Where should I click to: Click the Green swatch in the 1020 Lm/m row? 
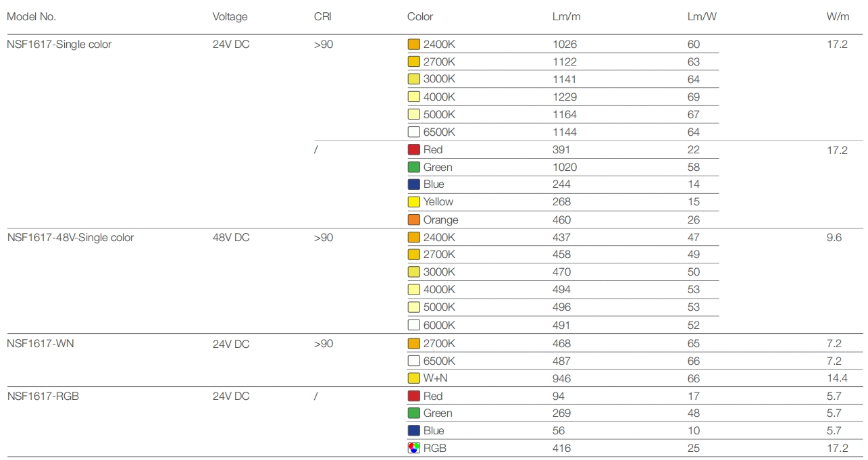414,167
